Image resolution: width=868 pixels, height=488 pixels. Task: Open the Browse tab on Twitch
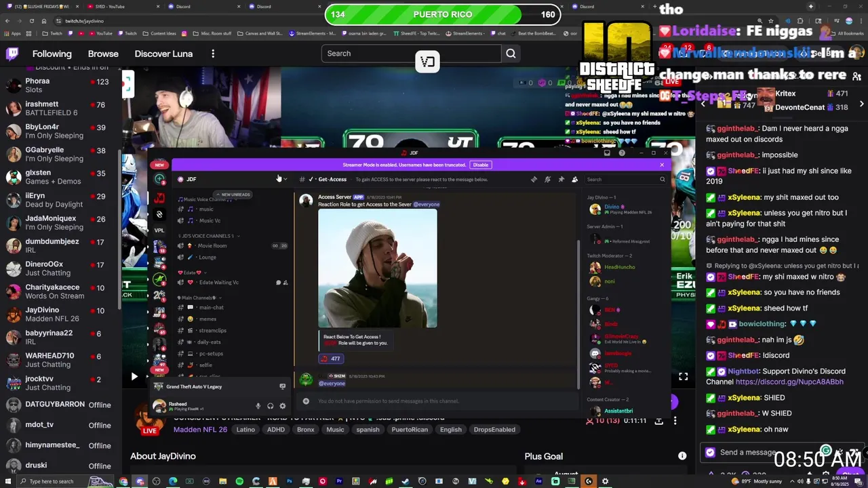coord(103,54)
